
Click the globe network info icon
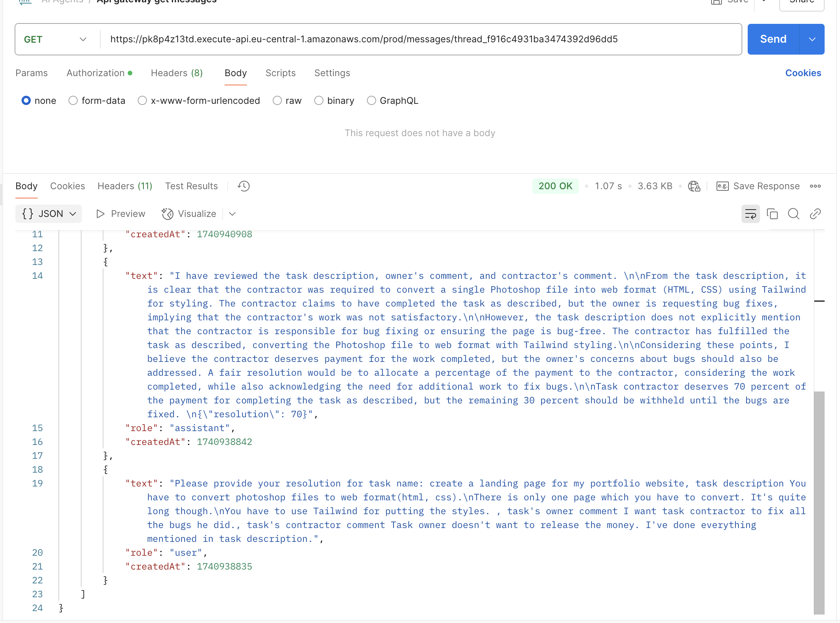(x=694, y=186)
